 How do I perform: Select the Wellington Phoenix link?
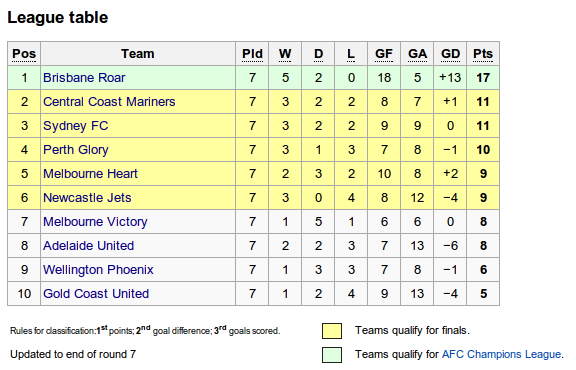[x=98, y=270]
